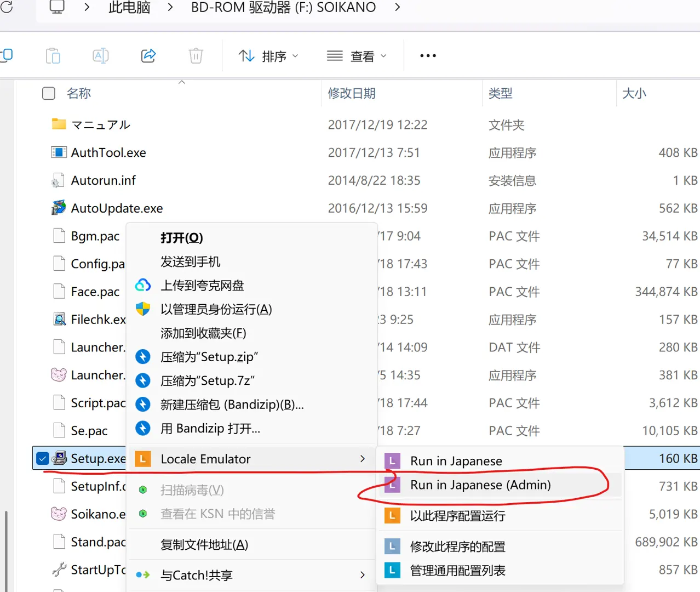This screenshot has height=592, width=700.
Task: Choose Run in Japanese submenu item
Action: coord(500,461)
